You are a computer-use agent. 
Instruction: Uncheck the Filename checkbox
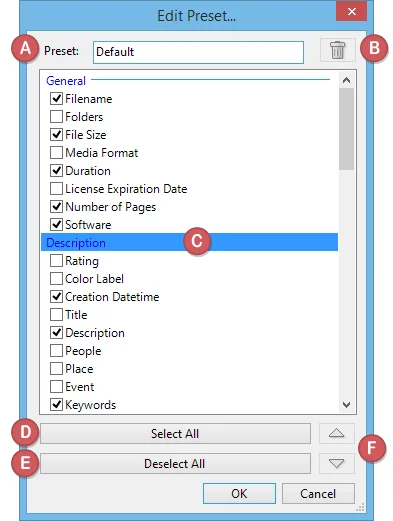point(56,98)
